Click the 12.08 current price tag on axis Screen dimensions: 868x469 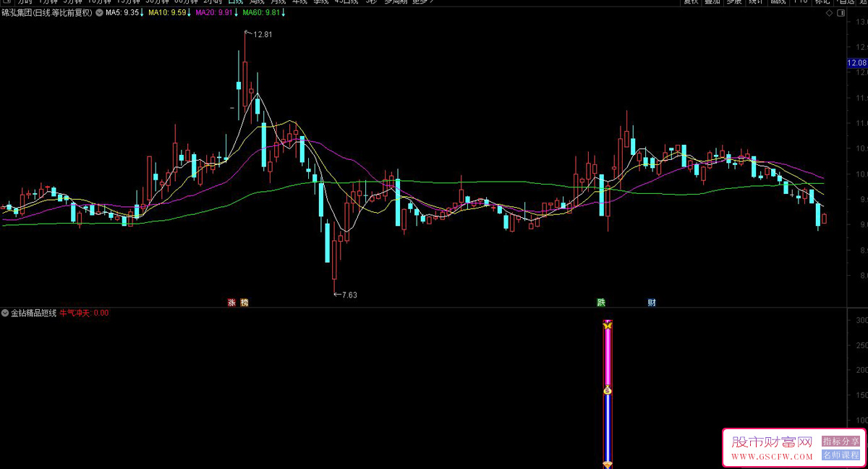[x=856, y=64]
